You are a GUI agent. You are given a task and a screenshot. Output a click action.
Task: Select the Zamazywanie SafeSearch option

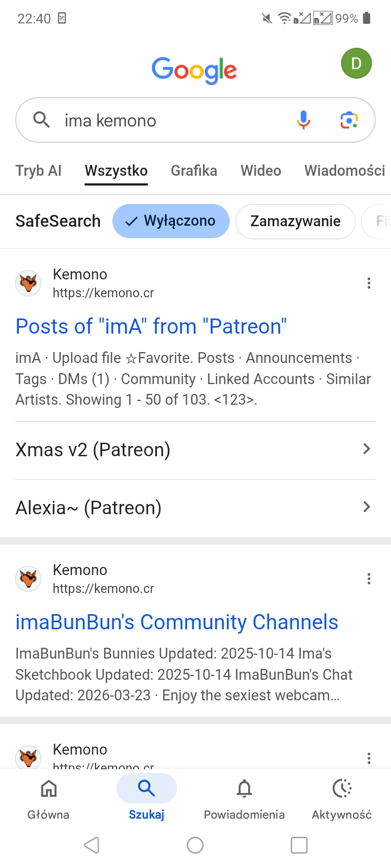(x=295, y=221)
